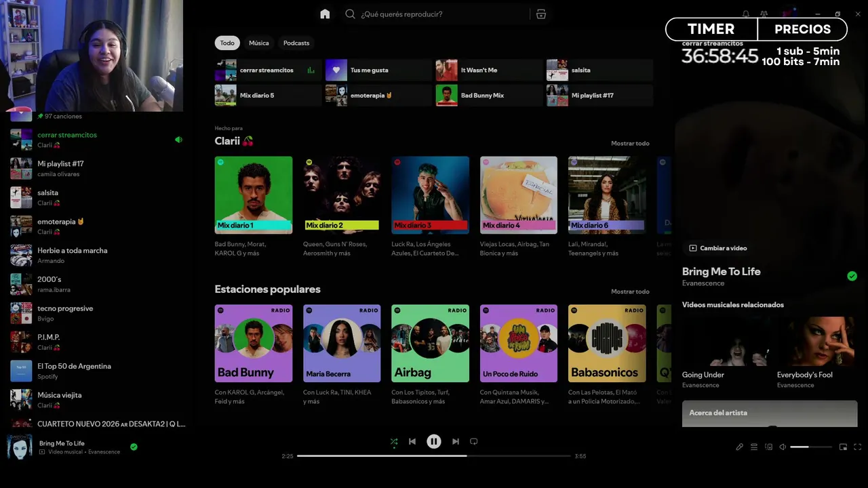This screenshot has height=488, width=868.
Task: Open the Bad Bunny Mix shortcut tile
Action: click(x=488, y=96)
